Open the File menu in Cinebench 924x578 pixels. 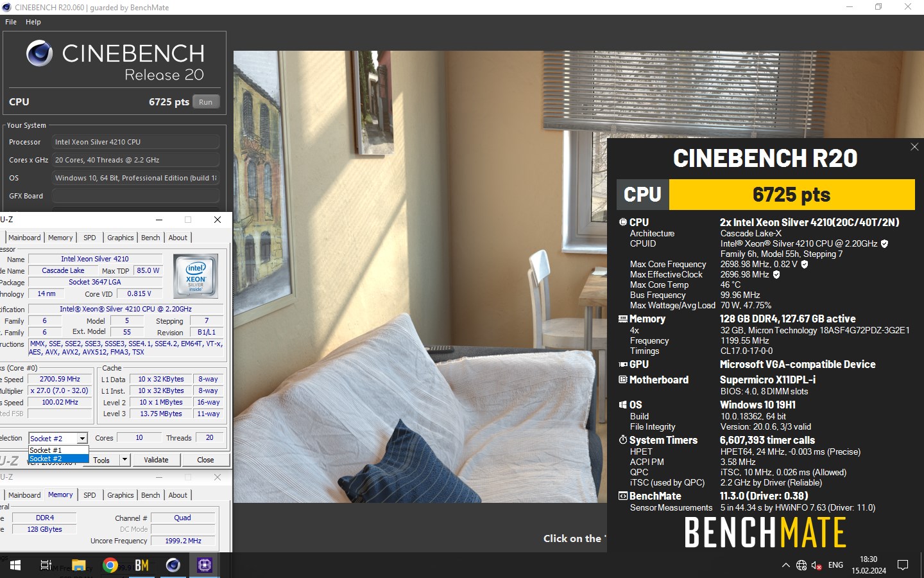(x=11, y=22)
